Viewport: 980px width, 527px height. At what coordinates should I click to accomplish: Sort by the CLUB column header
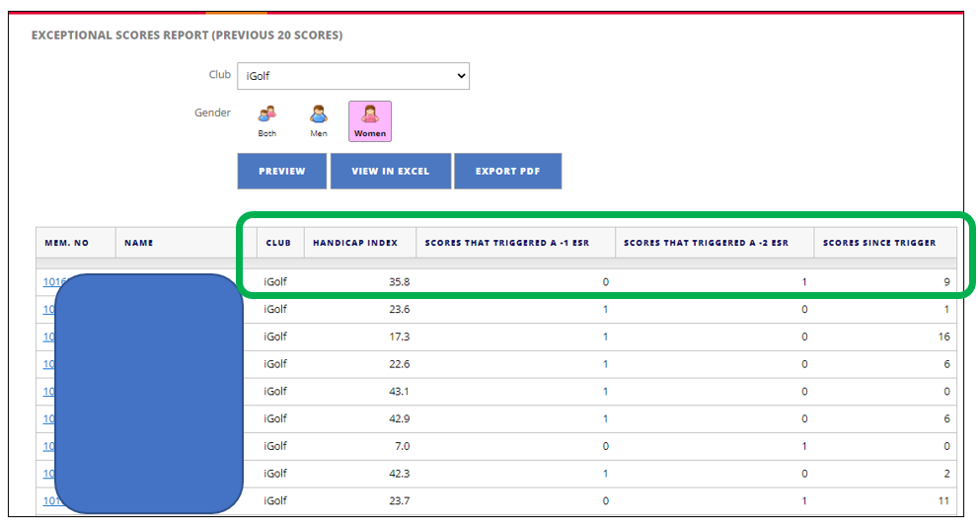(x=278, y=243)
